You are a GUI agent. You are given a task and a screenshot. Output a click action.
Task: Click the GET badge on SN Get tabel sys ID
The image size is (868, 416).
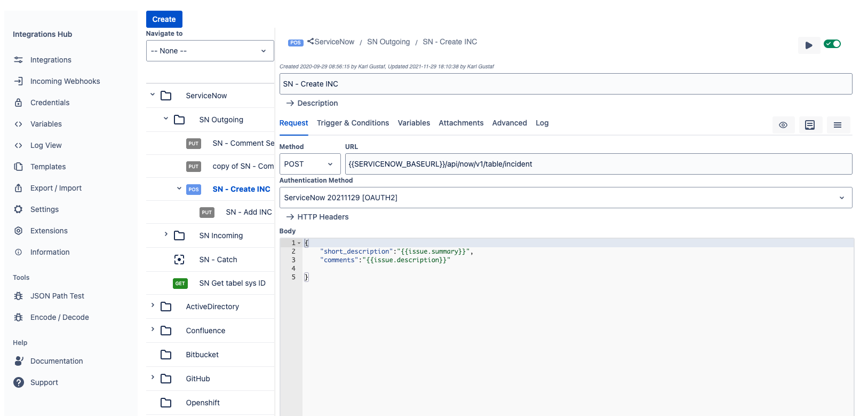coord(180,284)
